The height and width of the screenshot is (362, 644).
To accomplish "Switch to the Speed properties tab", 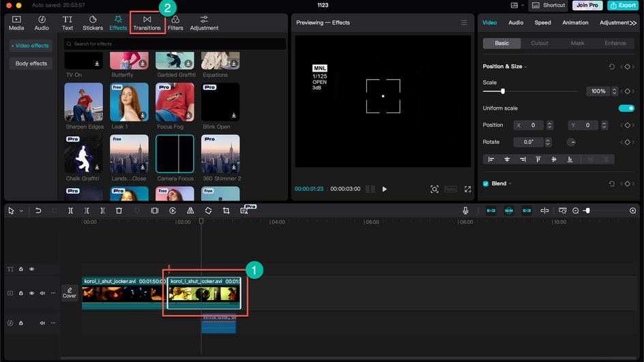I will tap(542, 22).
